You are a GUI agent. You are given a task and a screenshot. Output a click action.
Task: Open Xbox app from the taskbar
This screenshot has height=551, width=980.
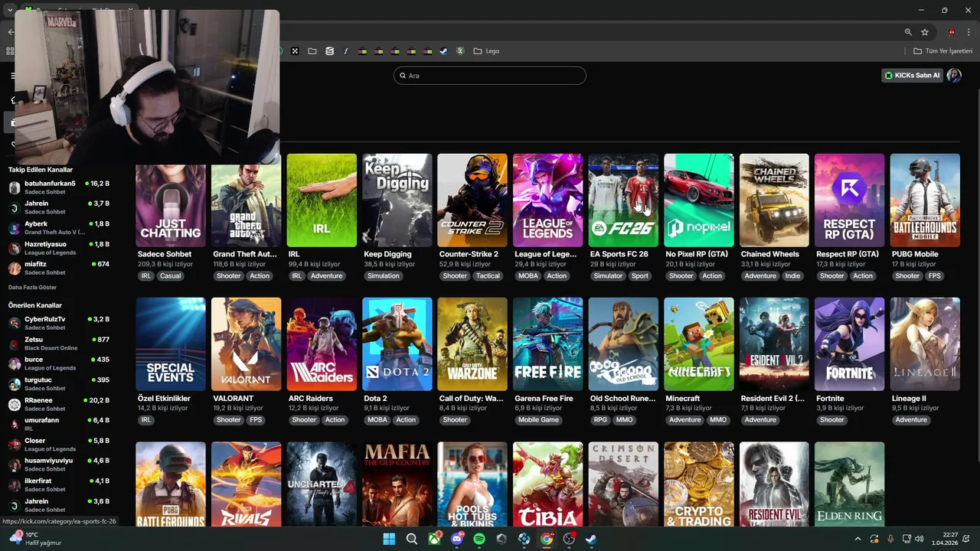[434, 539]
